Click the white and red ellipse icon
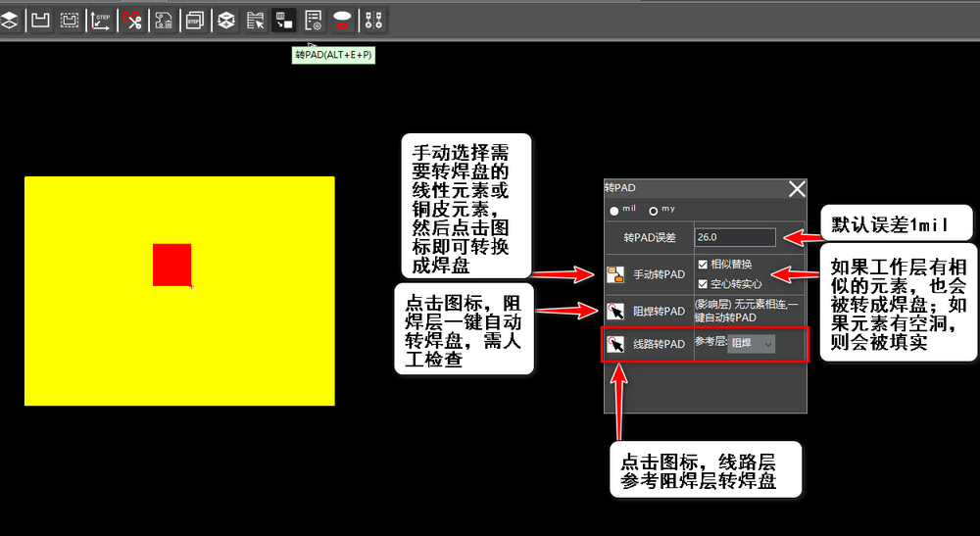This screenshot has height=536, width=980. 342,21
